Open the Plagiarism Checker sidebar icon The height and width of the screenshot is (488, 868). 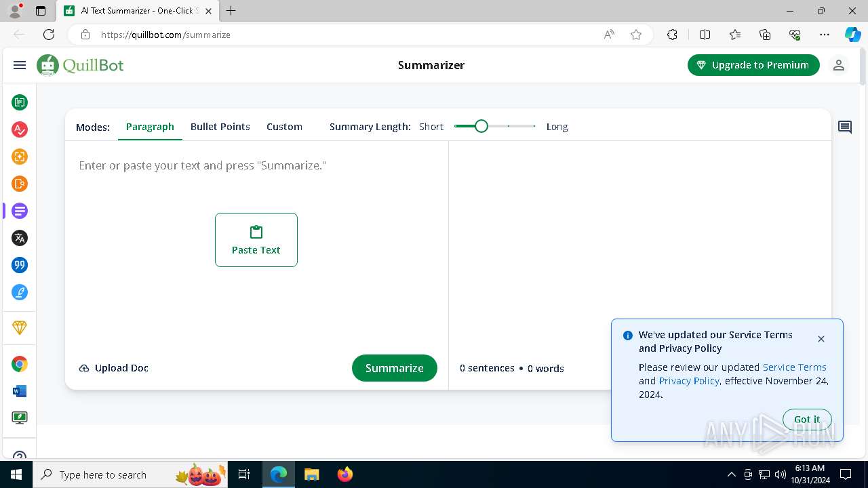tap(20, 184)
